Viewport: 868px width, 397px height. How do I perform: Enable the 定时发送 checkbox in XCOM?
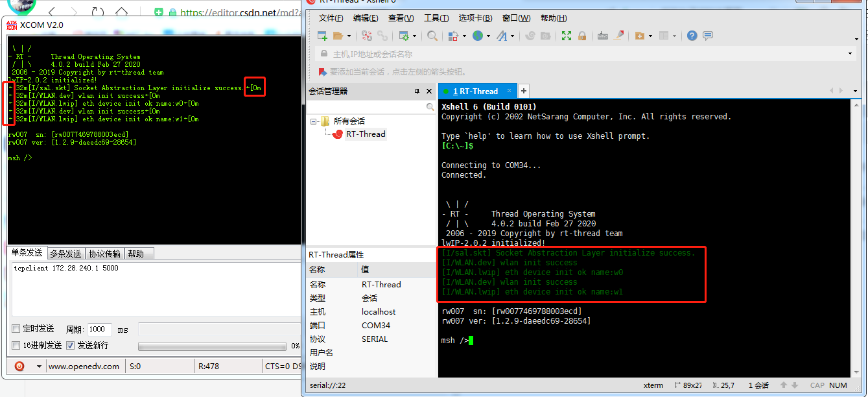coord(16,329)
